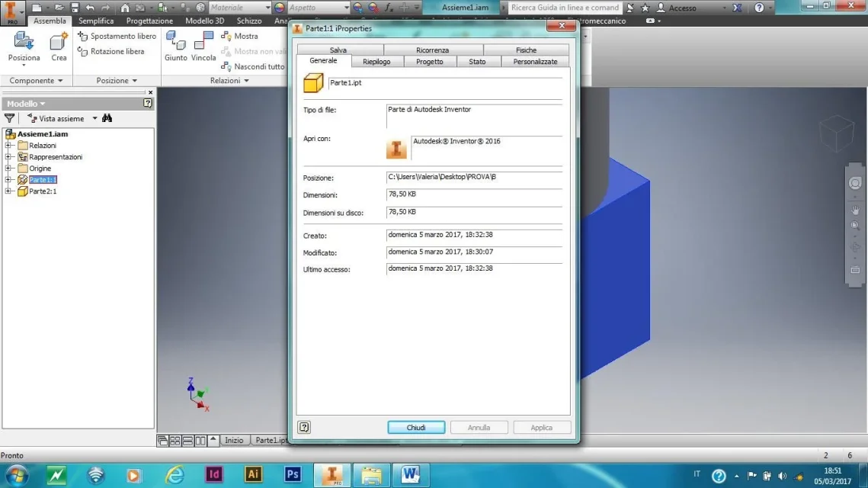Click the New file icon in quick access toolbar

pyautogui.click(x=37, y=8)
